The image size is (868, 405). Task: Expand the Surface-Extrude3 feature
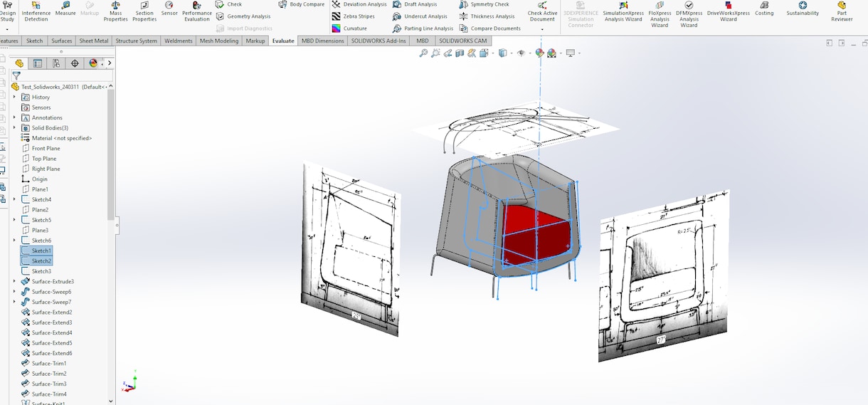pos(14,281)
